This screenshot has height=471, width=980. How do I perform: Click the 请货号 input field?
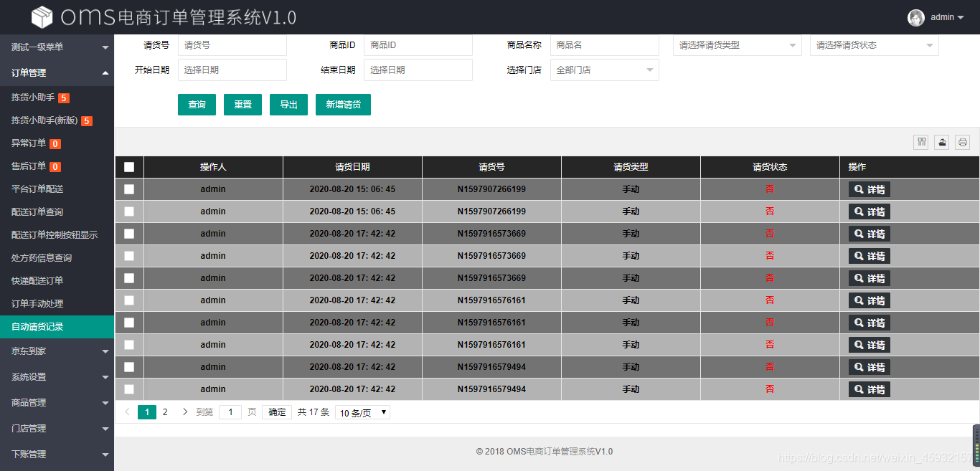(x=232, y=45)
